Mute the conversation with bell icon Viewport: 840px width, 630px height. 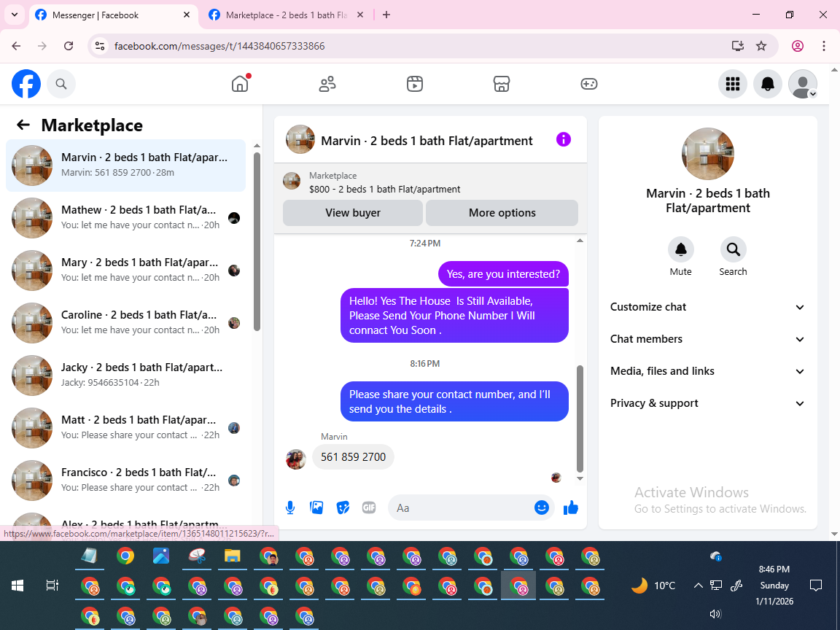tap(680, 249)
